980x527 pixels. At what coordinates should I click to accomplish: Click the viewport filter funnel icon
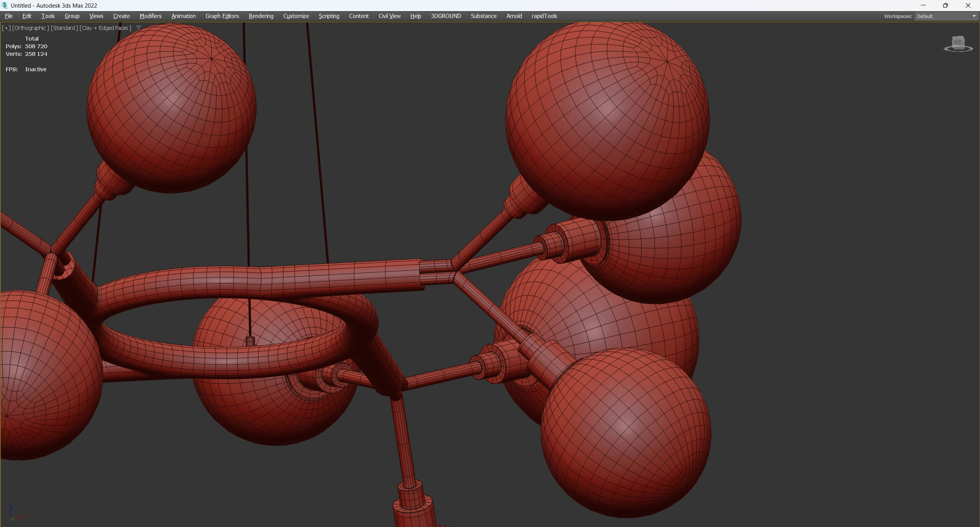pyautogui.click(x=139, y=28)
